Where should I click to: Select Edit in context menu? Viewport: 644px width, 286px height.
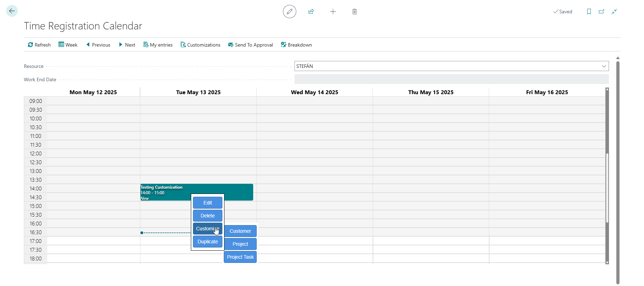coord(208,203)
